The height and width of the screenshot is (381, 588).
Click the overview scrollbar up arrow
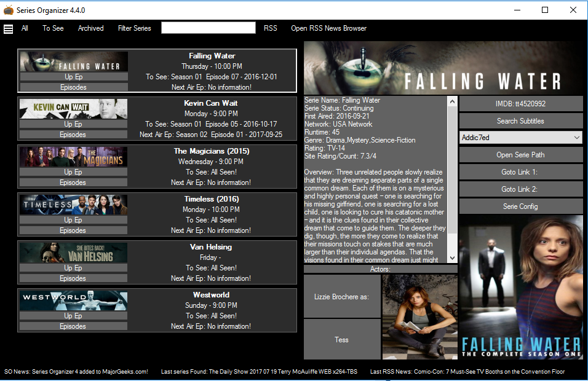pyautogui.click(x=452, y=101)
